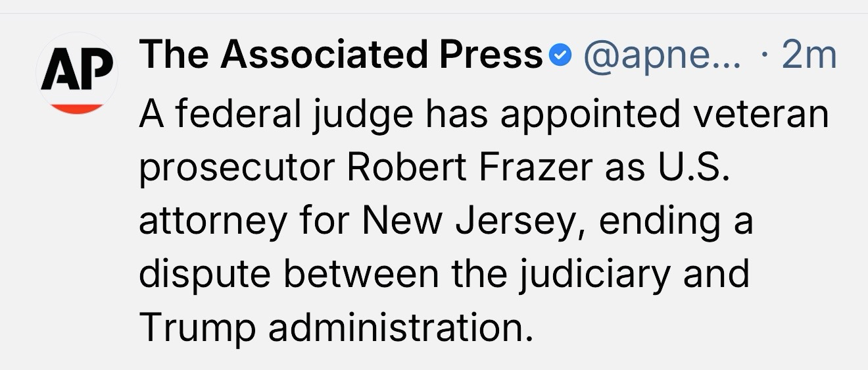Click the word "prosecutor" in the post
This screenshot has width=868, height=370.
coord(237,170)
